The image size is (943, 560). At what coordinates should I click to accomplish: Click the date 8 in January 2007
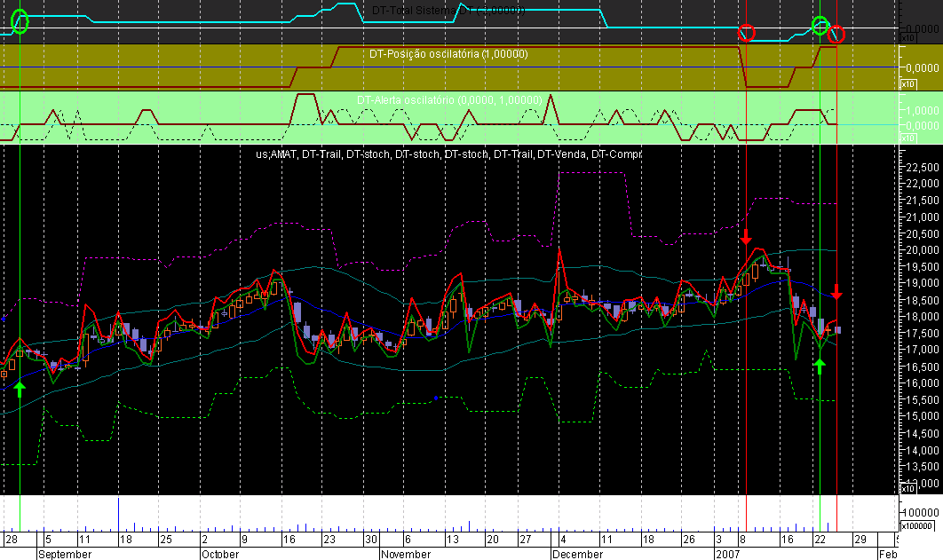click(x=742, y=540)
